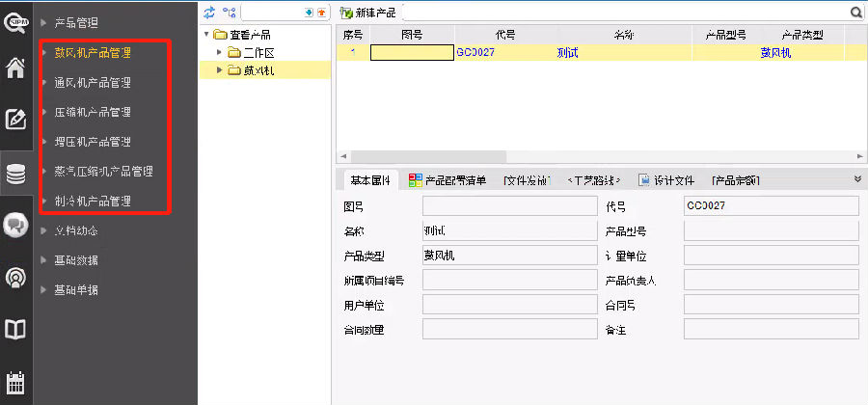Click the 新建产品 icon
This screenshot has height=405, width=868.
(346, 13)
